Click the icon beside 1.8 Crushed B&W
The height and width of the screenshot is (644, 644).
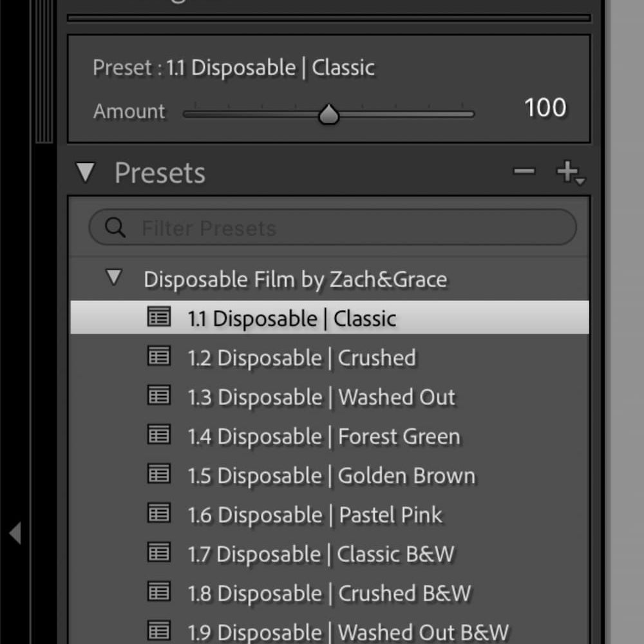click(x=158, y=592)
